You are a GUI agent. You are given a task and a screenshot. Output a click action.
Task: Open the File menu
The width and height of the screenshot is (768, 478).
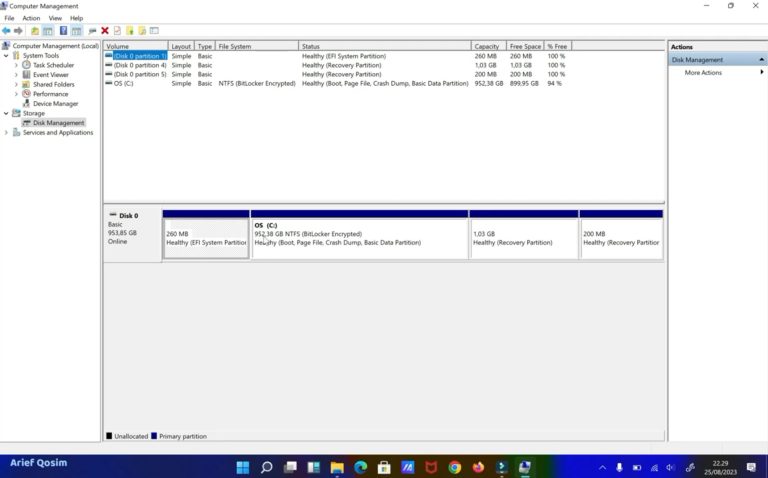(x=9, y=18)
